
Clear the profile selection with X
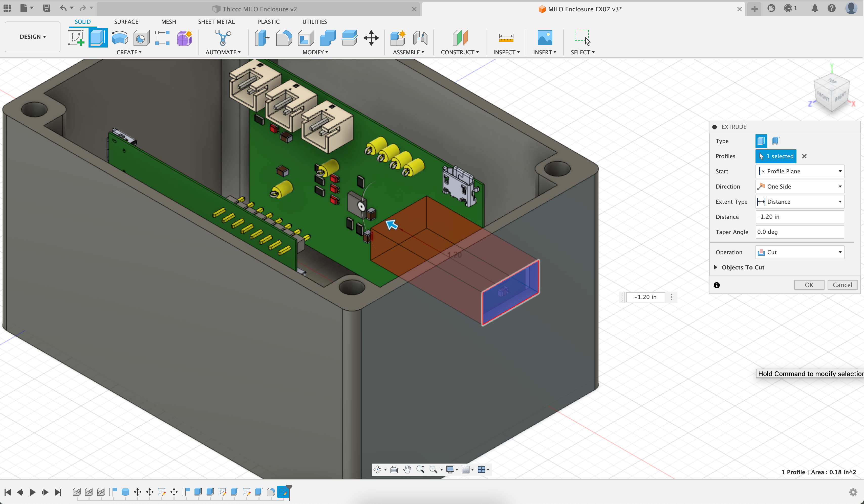[x=804, y=156]
